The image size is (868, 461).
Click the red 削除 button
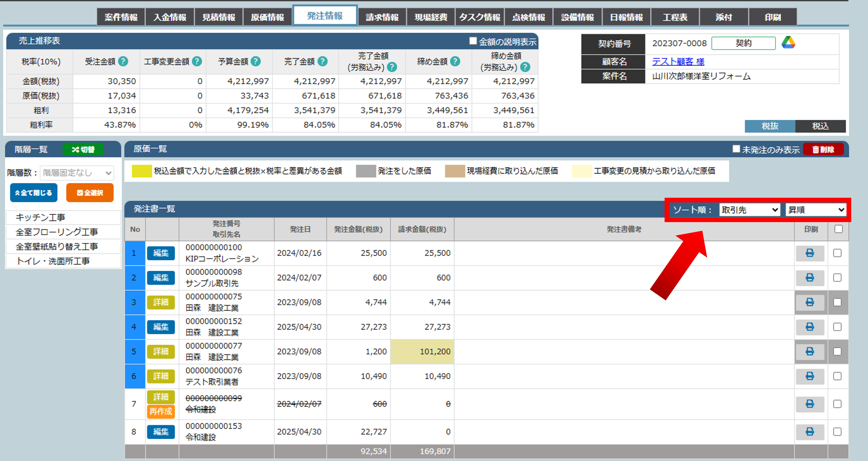point(823,149)
